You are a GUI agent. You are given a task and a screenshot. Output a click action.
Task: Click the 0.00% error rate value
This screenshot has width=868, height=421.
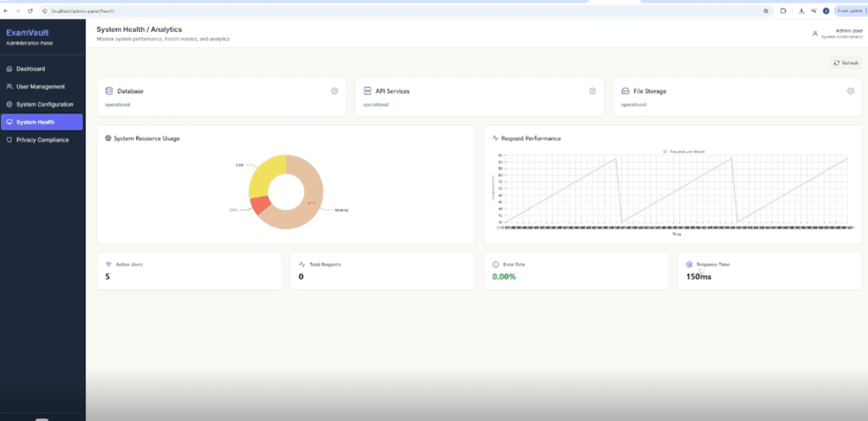pyautogui.click(x=504, y=276)
